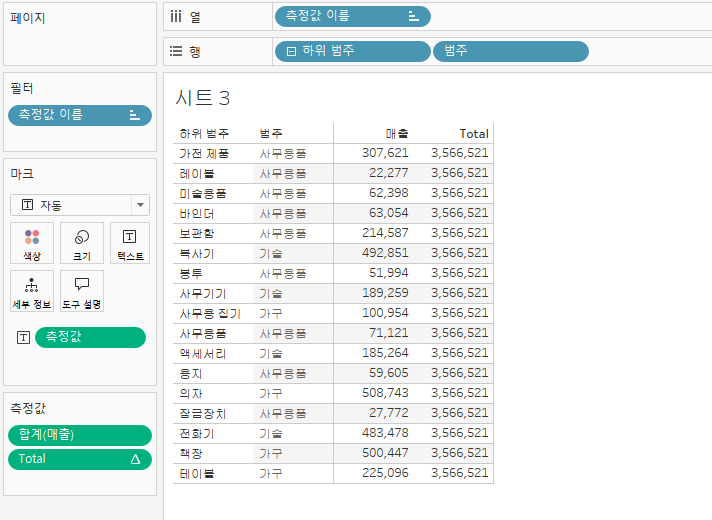Open the Size (크기) marks card
The width and height of the screenshot is (712, 520).
(82, 243)
